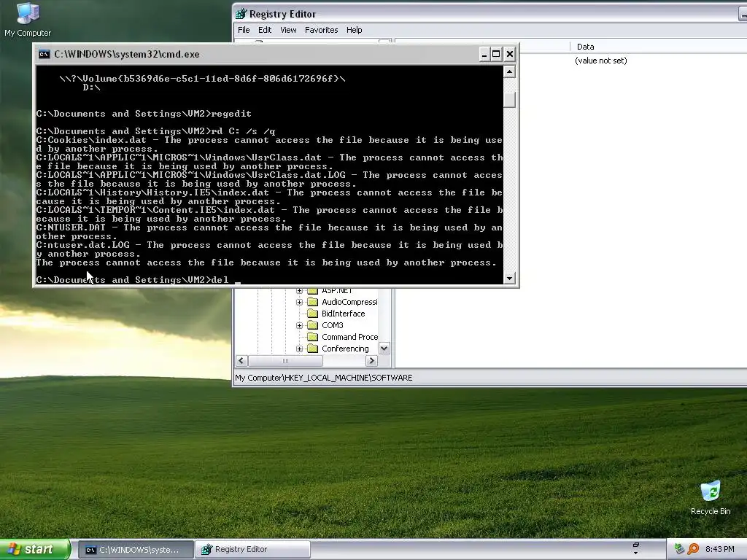This screenshot has width=747, height=560.
Task: Select the Command Proce folder icon
Action: tap(312, 337)
